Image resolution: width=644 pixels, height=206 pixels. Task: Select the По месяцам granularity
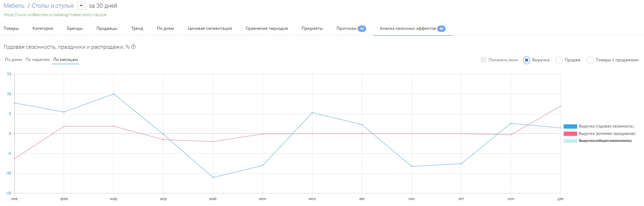coord(65,60)
